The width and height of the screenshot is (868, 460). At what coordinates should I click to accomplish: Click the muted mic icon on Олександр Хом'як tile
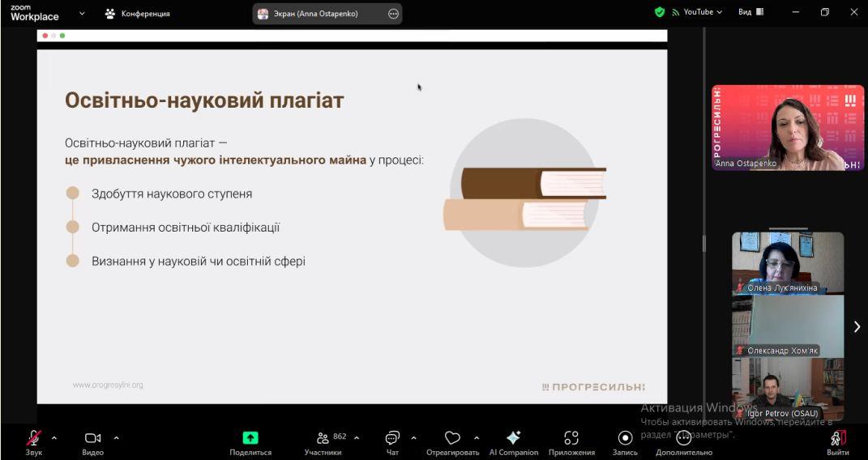pos(739,351)
